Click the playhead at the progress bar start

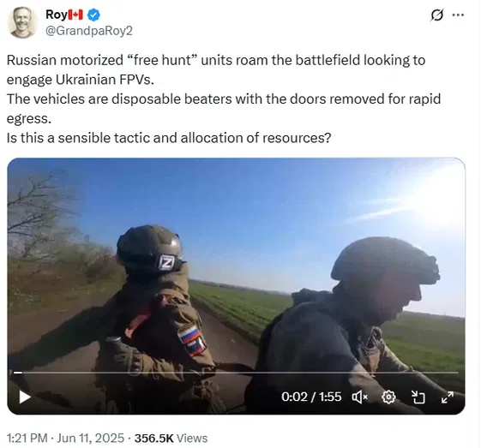click(x=18, y=373)
